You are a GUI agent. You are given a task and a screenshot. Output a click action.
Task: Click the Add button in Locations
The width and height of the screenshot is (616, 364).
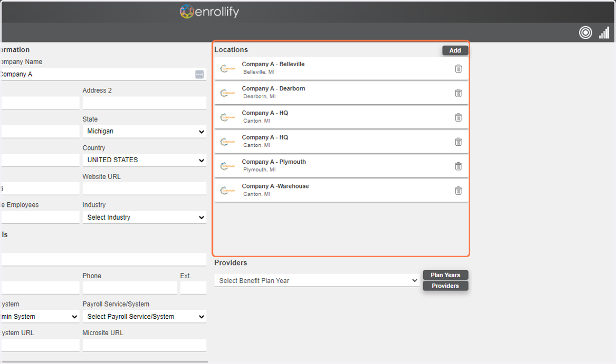click(455, 50)
